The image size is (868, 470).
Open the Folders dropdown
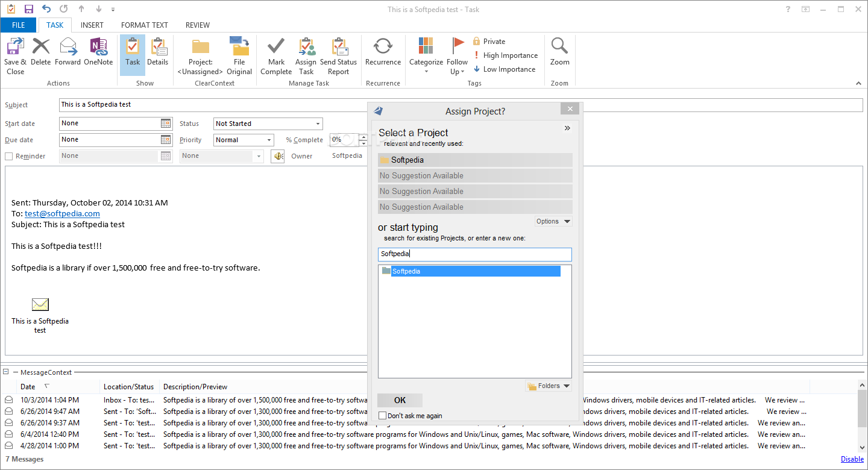(549, 386)
